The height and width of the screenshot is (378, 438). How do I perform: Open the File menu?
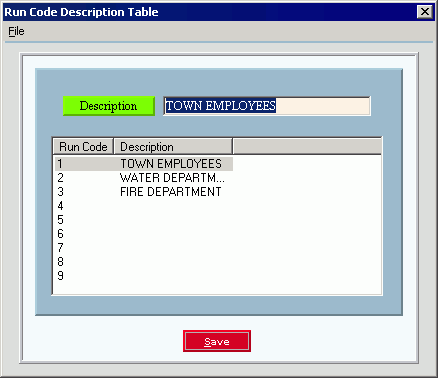point(16,31)
